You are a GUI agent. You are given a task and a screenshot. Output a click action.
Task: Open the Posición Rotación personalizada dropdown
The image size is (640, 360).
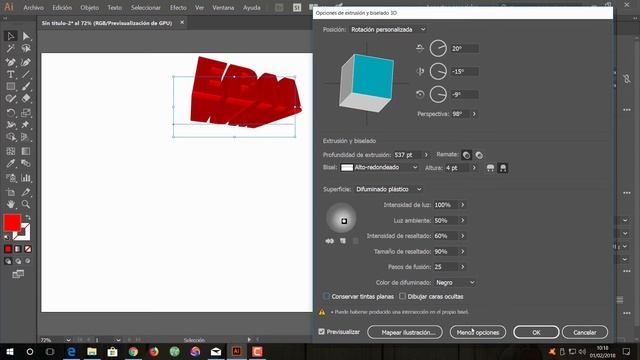point(388,29)
